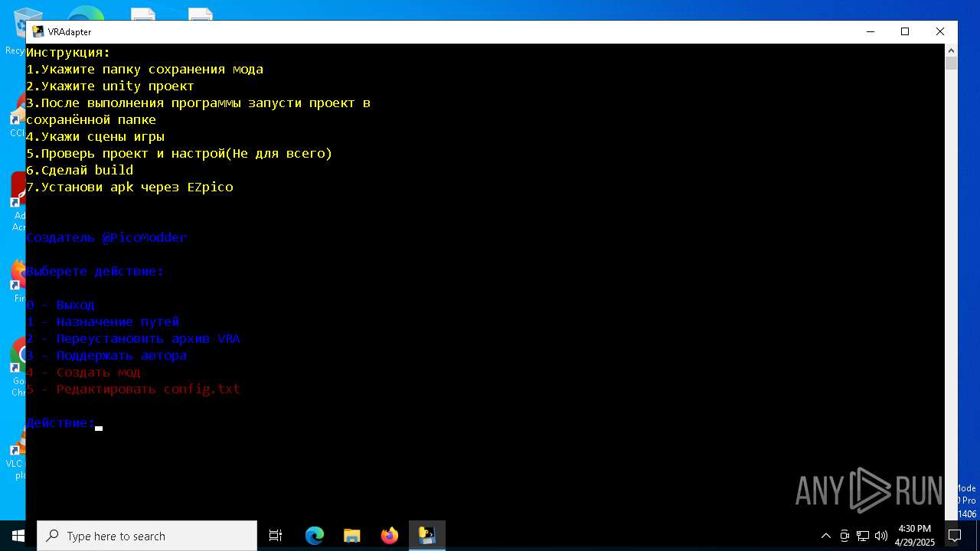
Task: Click the line '1.Укажите папку сохранения мода'
Action: 145,69
